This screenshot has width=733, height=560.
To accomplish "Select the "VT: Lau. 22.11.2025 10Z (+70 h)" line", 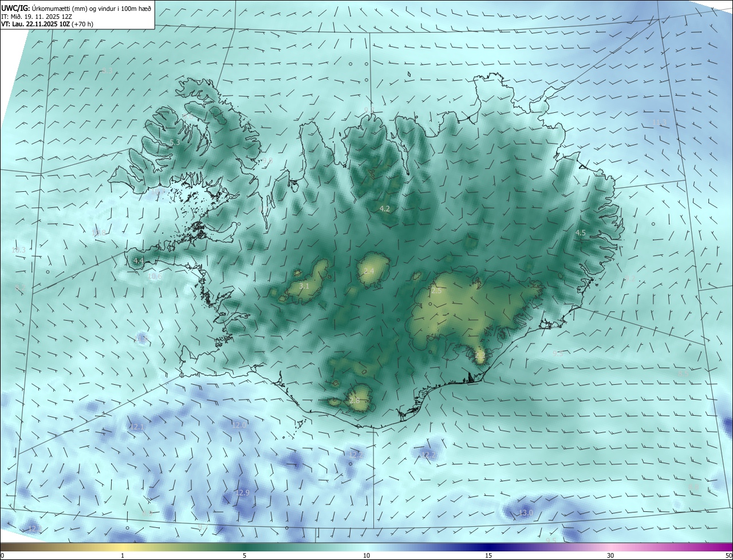I will pos(47,24).
